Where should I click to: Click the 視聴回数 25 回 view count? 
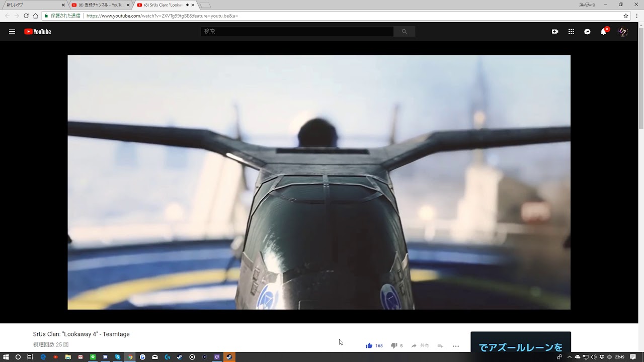coord(51,345)
